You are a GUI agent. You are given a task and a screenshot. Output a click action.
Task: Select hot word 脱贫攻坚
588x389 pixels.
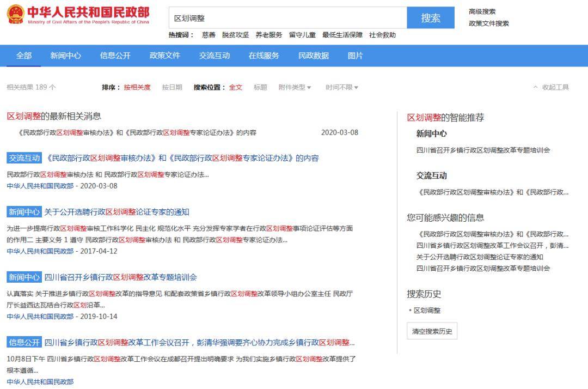pos(235,35)
